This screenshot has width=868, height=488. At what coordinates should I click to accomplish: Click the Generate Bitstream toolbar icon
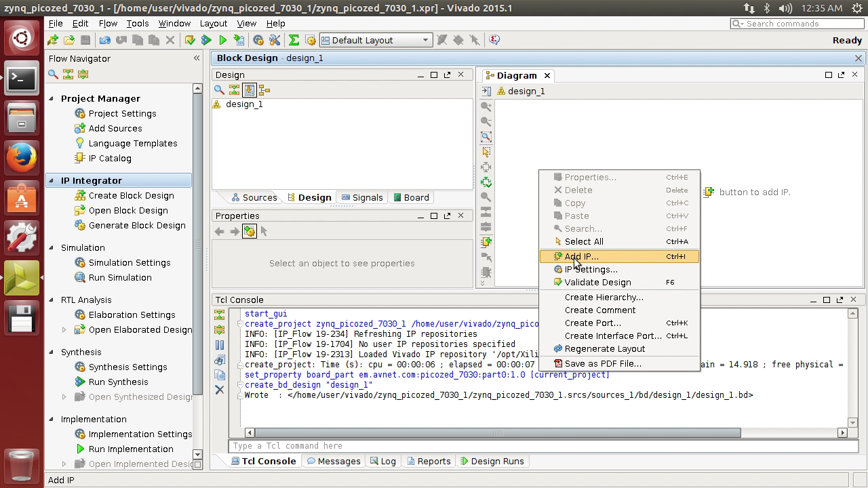click(239, 40)
